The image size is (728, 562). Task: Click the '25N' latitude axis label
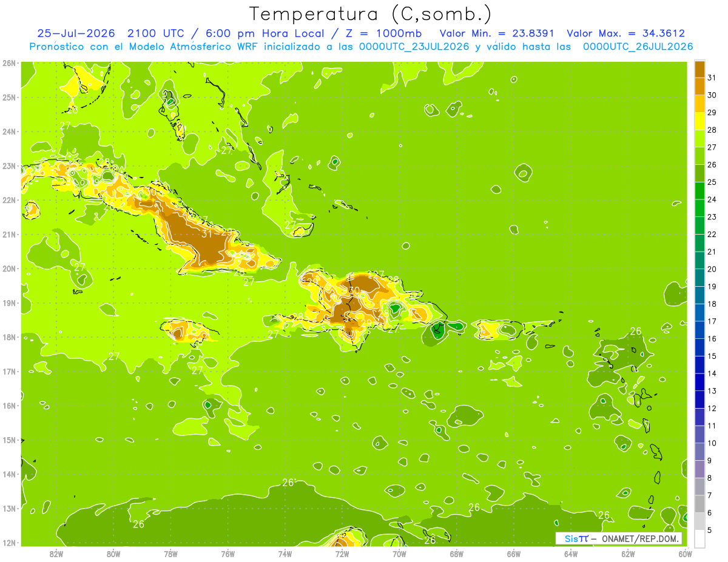coord(9,97)
